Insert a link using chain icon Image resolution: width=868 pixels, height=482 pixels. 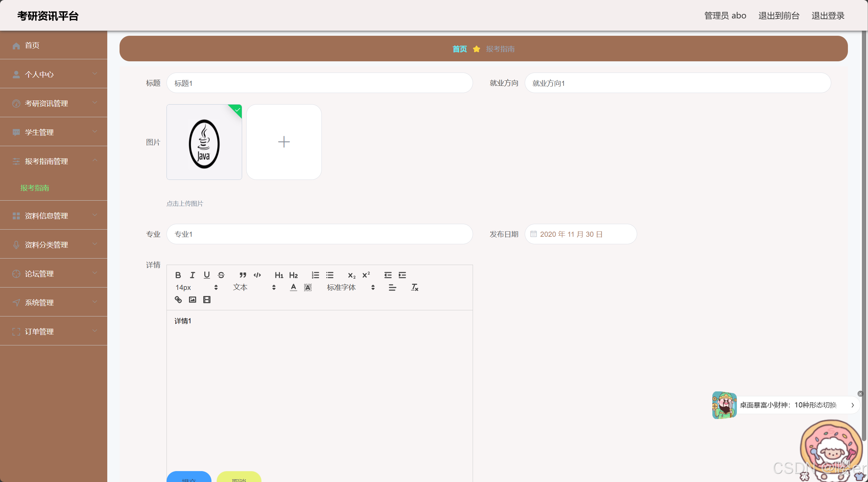coord(178,299)
